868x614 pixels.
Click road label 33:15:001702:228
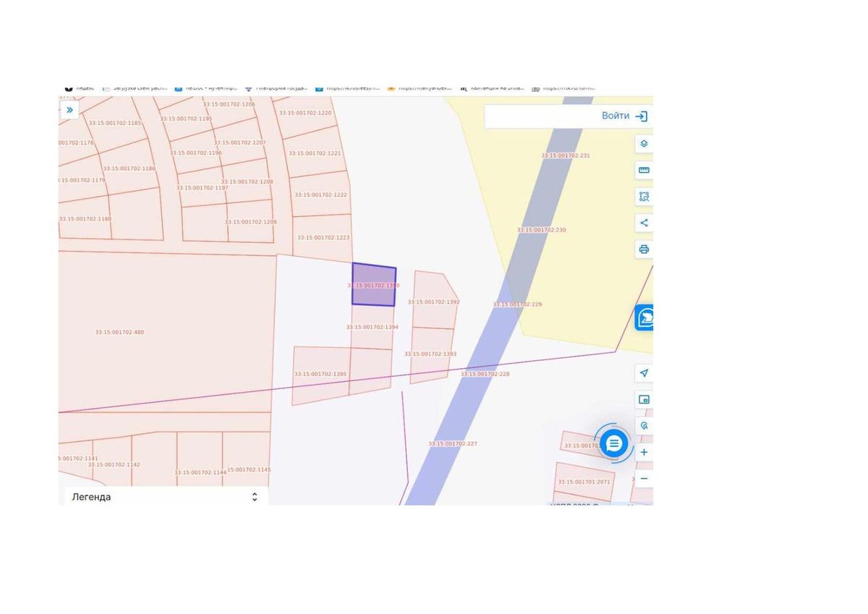pos(485,374)
